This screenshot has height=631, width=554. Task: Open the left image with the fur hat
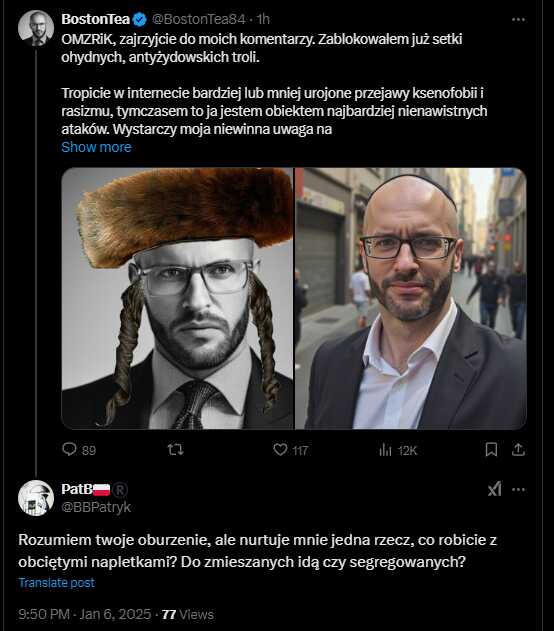click(x=177, y=299)
